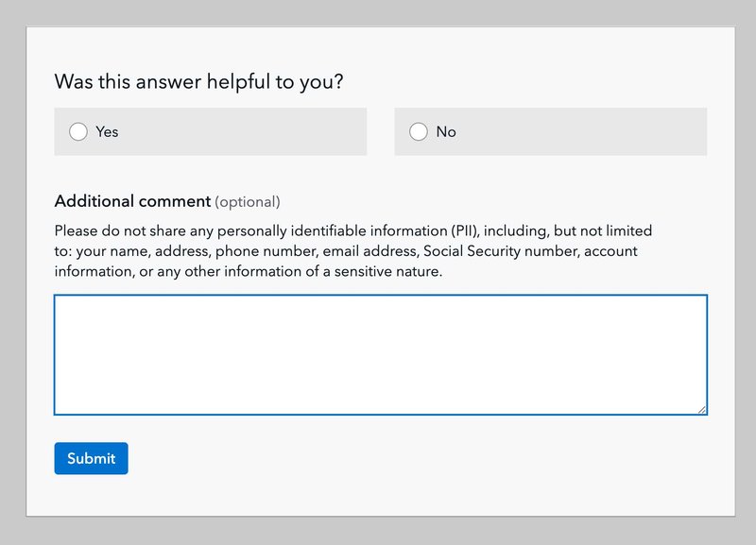Screen dimensions: 756x545
Task: Click inside the Additional comment text area
Action: click(x=380, y=354)
